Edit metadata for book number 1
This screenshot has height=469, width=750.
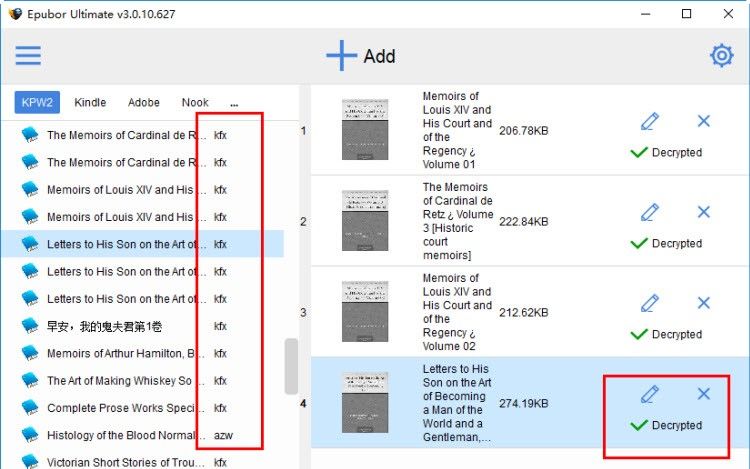650,121
